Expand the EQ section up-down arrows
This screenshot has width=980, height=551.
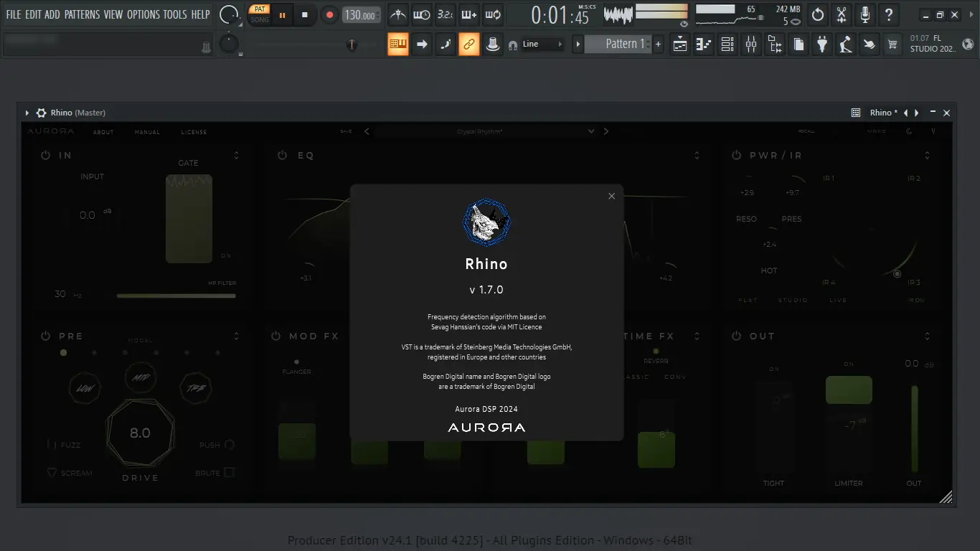point(696,155)
